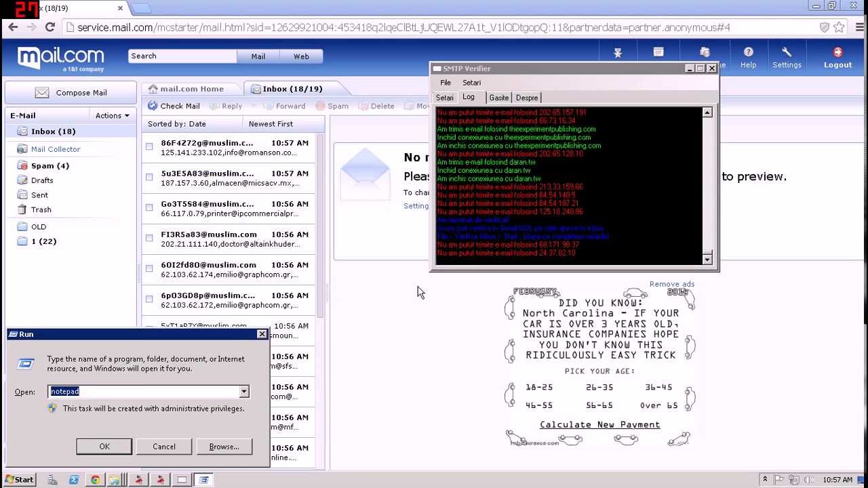Screen dimensions: 868x488
Task: Open the Help question mark icon
Action: (x=748, y=52)
